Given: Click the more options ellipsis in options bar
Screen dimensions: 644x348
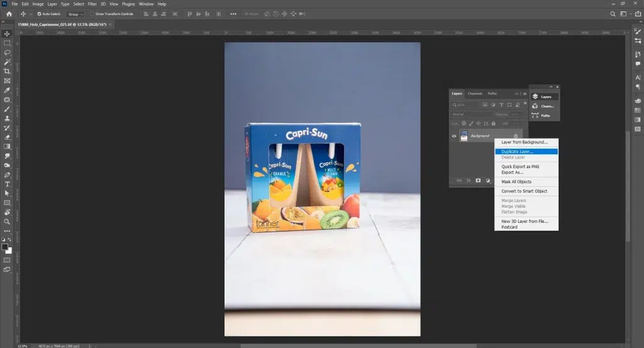Looking at the screenshot, I should 233,14.
